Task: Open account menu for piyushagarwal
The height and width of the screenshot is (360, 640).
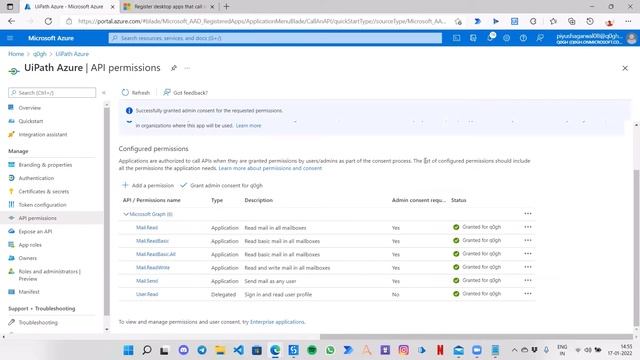Action: (596, 38)
